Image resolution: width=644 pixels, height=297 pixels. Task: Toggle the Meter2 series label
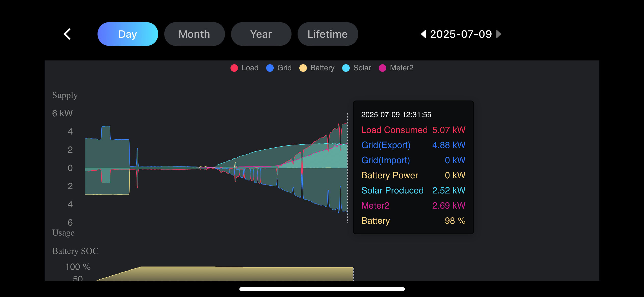pyautogui.click(x=401, y=68)
